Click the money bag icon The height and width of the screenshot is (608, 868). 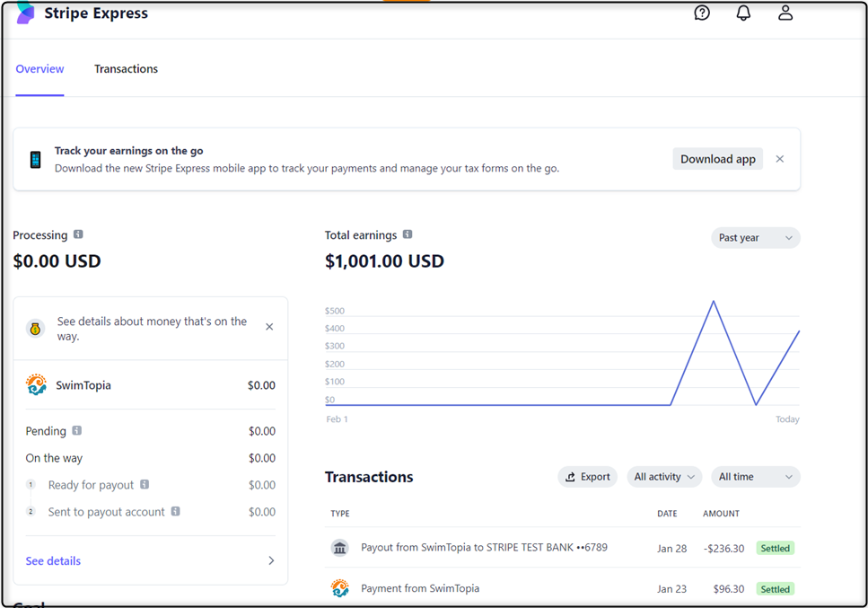[35, 329]
